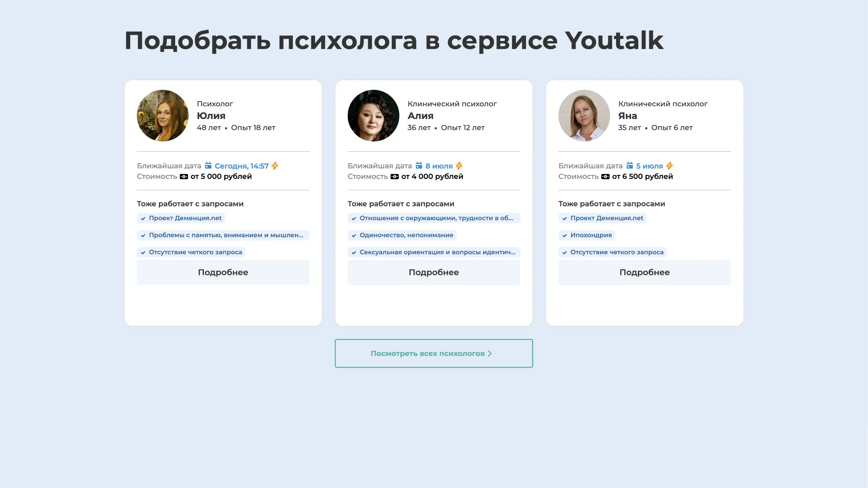868x488 pixels.
Task: Click checkmark on Юлия's Проект Деменция.net tag
Action: 143,218
